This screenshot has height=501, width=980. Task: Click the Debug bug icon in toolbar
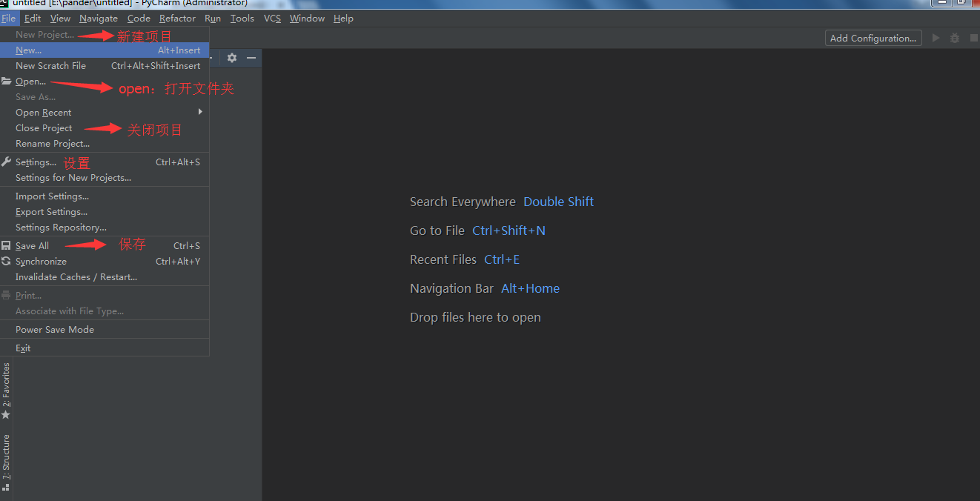click(x=955, y=38)
